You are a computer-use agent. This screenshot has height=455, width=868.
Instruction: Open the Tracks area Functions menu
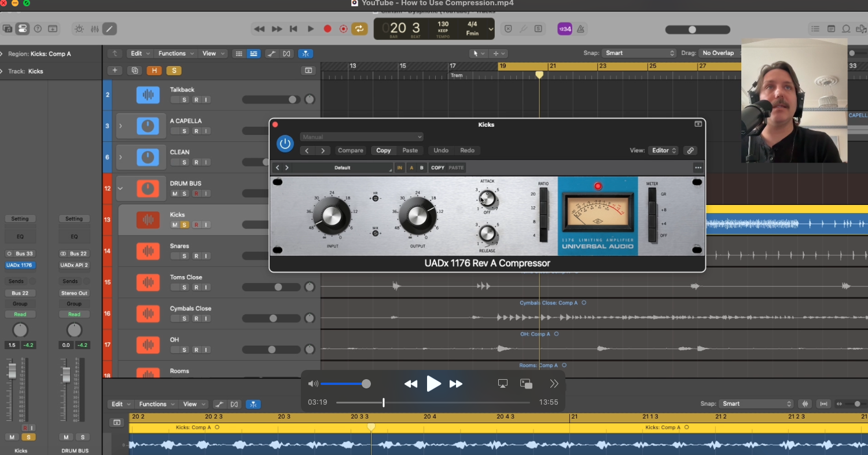(x=175, y=53)
